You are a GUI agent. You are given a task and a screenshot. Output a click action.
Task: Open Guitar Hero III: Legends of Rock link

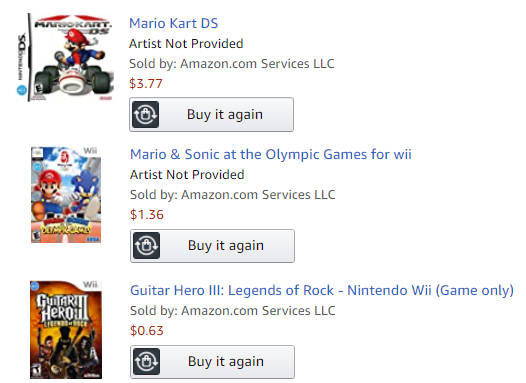322,290
